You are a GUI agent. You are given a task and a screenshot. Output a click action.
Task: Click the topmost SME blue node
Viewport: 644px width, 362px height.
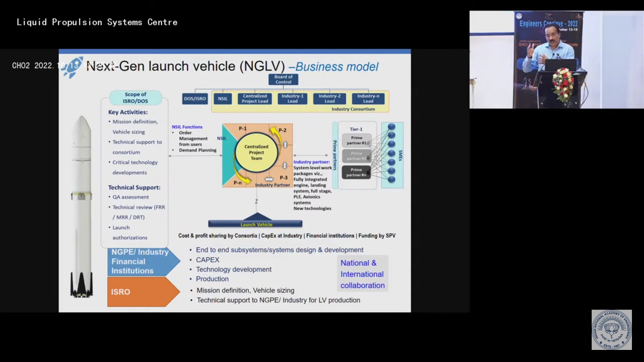(391, 127)
